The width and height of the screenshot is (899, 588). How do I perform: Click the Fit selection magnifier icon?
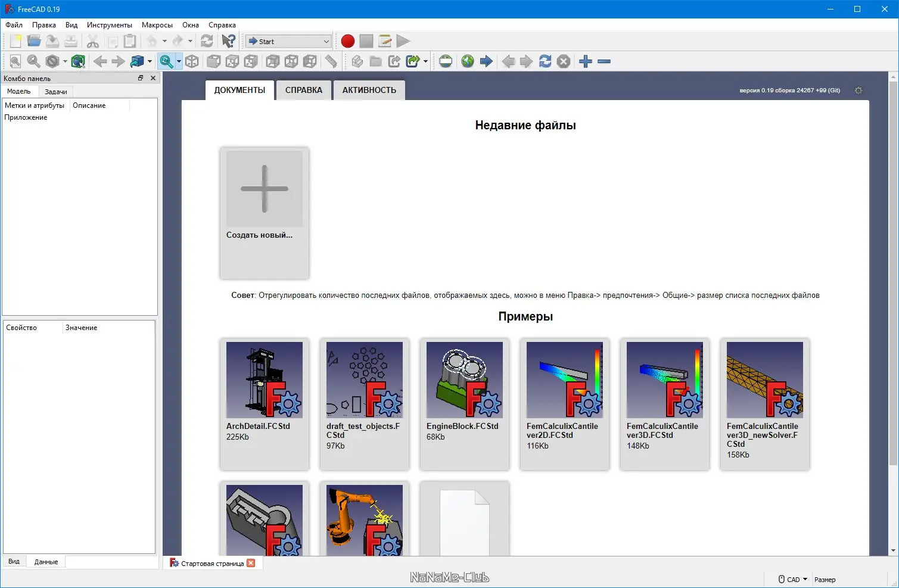(x=34, y=61)
